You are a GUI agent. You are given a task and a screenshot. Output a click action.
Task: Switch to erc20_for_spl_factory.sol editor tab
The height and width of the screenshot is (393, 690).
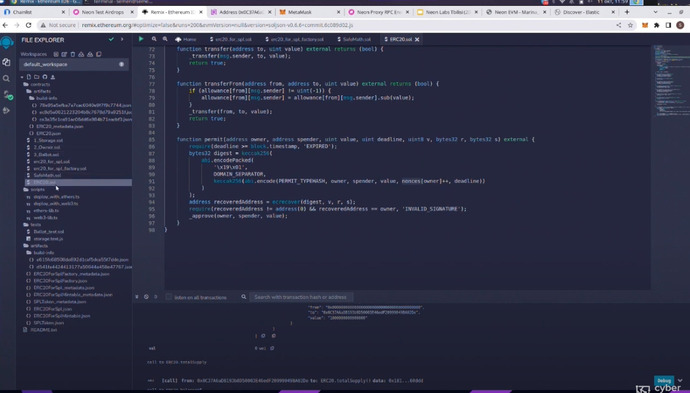pos(294,40)
